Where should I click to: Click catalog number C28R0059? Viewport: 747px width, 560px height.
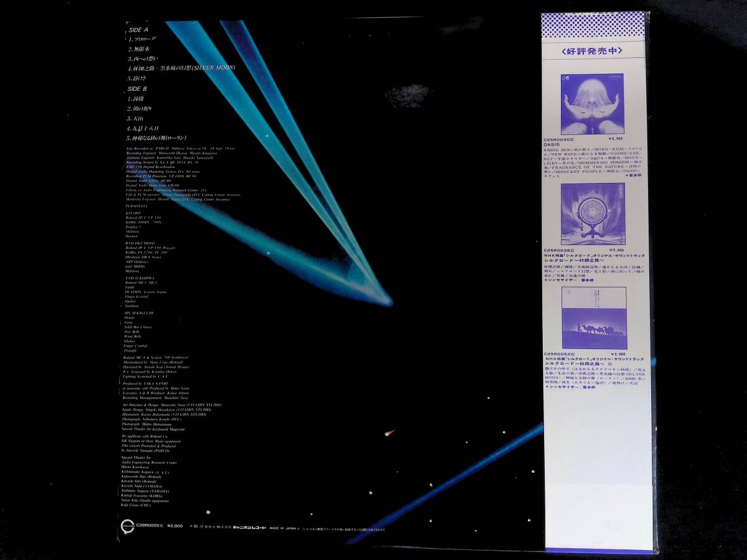coord(149,525)
